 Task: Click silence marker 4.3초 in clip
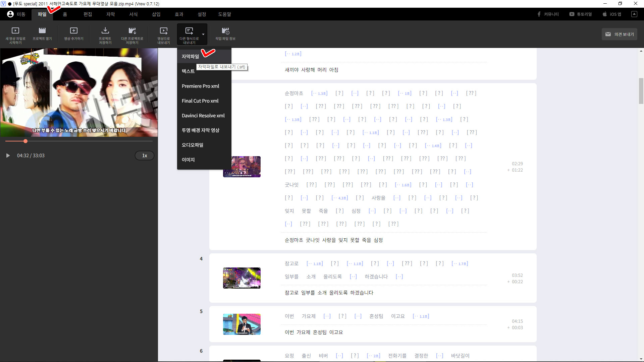tap(340, 198)
